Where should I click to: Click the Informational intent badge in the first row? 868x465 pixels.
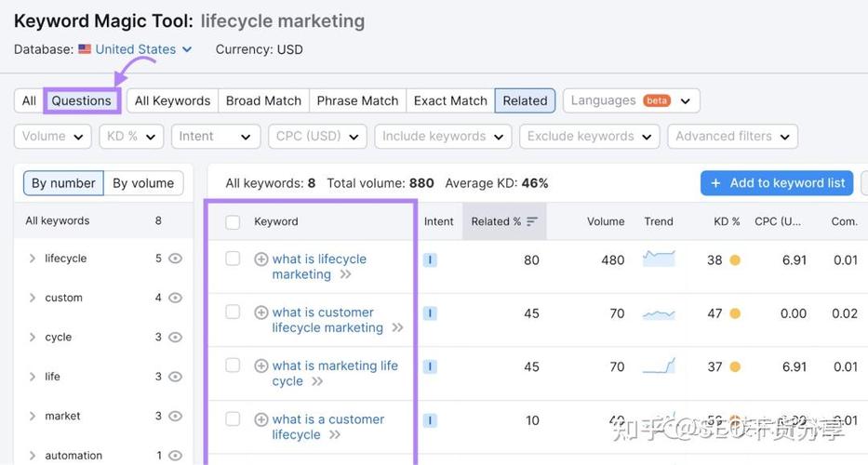click(x=430, y=260)
